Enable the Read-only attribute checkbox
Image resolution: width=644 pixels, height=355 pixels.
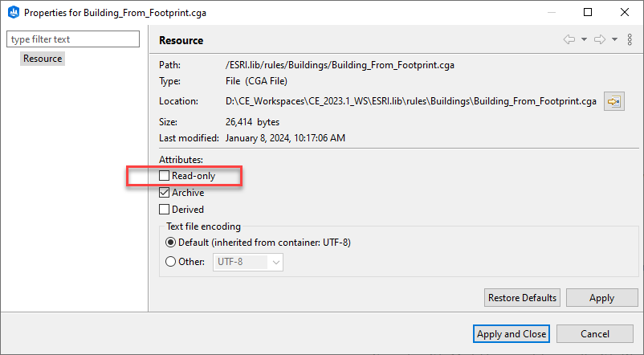click(x=165, y=176)
